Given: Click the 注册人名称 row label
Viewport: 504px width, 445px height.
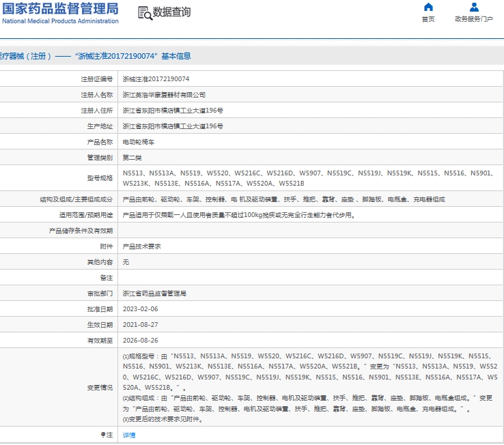Looking at the screenshot, I should [97, 95].
